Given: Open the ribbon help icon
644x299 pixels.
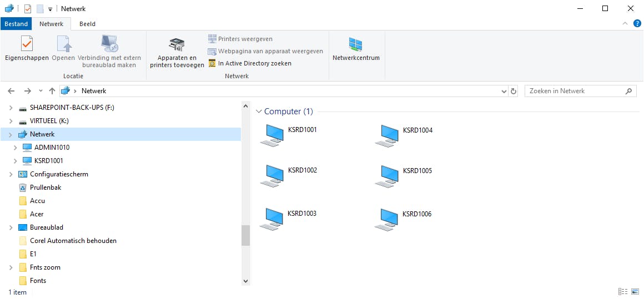Looking at the screenshot, I should tap(637, 24).
